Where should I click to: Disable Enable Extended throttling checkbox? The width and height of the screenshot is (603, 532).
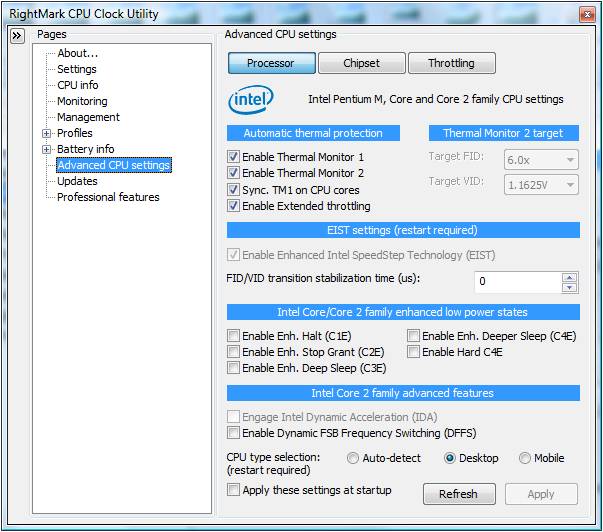(x=233, y=205)
